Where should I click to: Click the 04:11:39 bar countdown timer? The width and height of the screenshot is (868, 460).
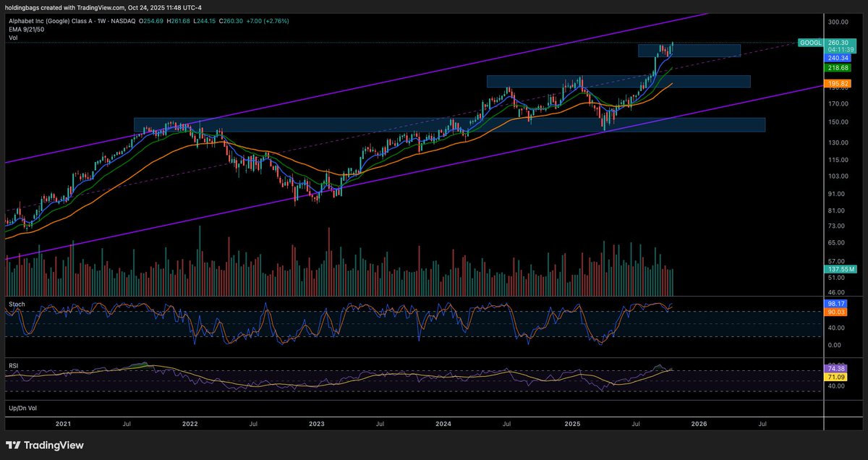coord(841,51)
